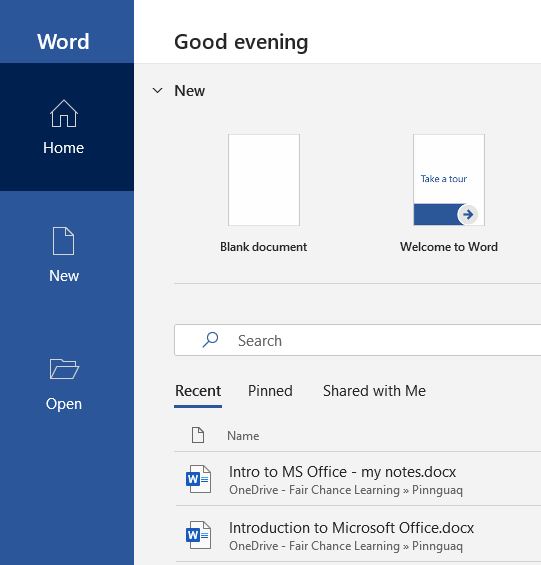Screen dimensions: 541x565
Task: Click the arrow circle on Take a tour
Action: pyautogui.click(x=467, y=215)
